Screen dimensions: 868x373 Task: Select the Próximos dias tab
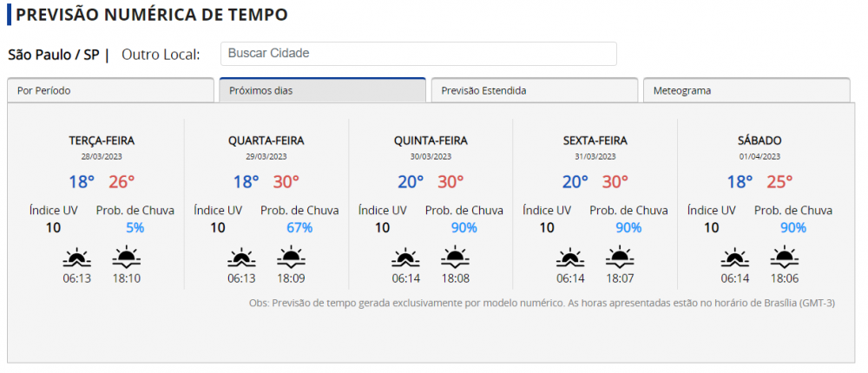coord(322,90)
